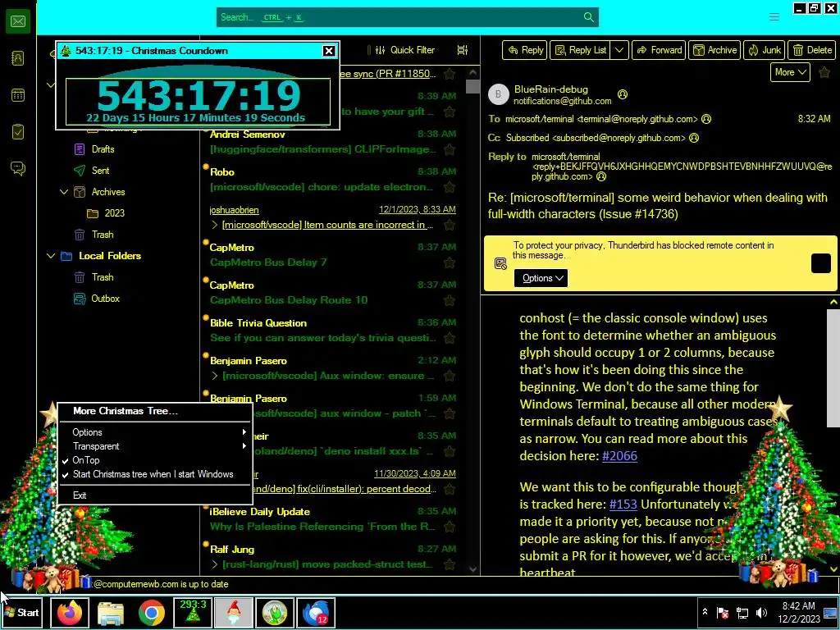Open Christmas countdown taskbar item
Screen dimensions: 840x630
pyautogui.click(x=193, y=612)
